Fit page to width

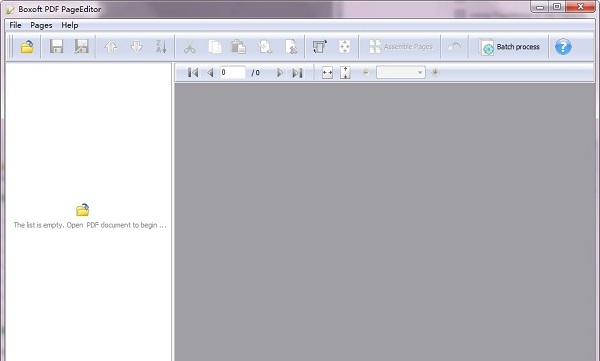click(x=327, y=72)
